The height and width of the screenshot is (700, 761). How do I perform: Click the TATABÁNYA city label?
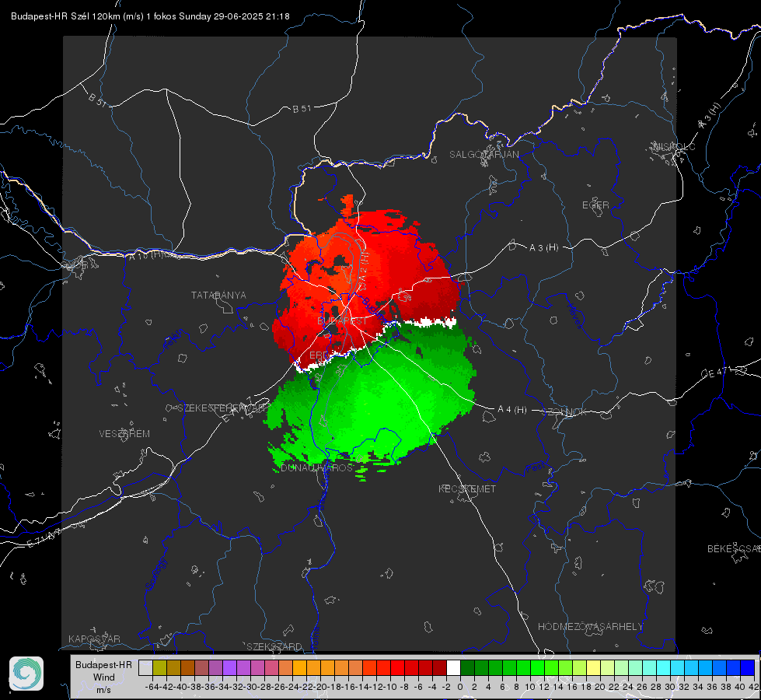[218, 296]
